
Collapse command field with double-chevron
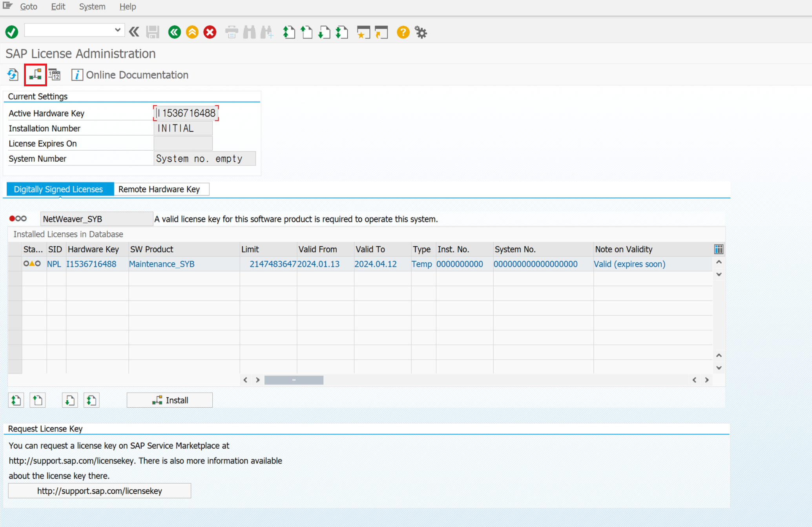click(x=134, y=32)
